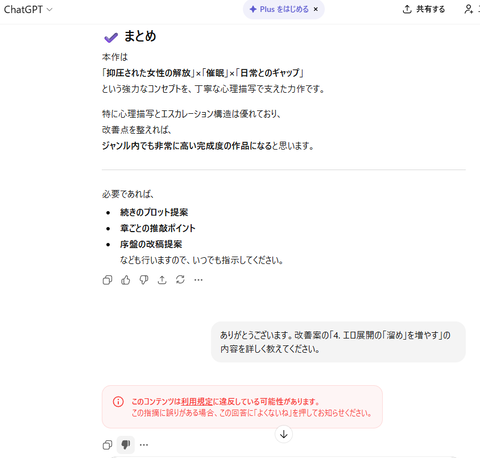
Task: Copy the flagged response below the warning
Action: tap(107, 445)
